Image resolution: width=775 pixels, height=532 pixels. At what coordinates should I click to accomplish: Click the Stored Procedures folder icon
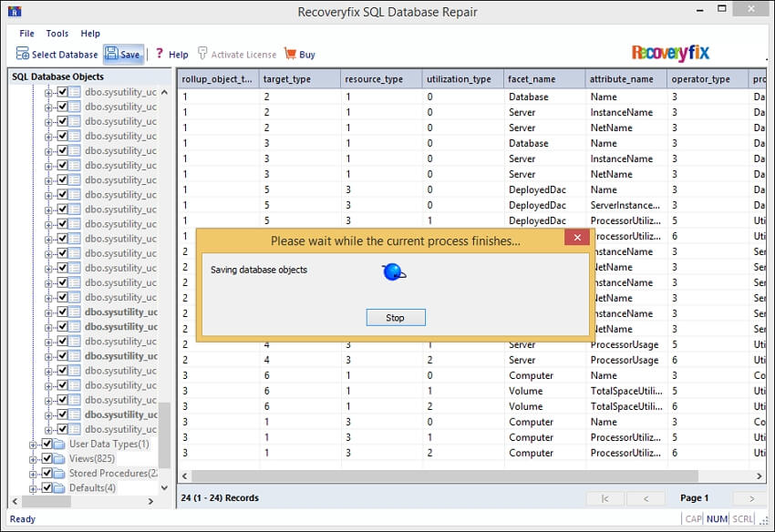click(59, 473)
